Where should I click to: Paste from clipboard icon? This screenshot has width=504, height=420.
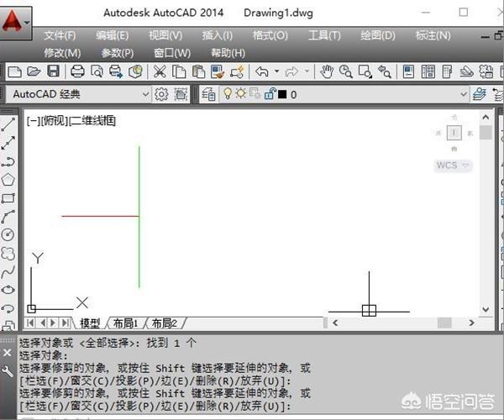point(198,71)
